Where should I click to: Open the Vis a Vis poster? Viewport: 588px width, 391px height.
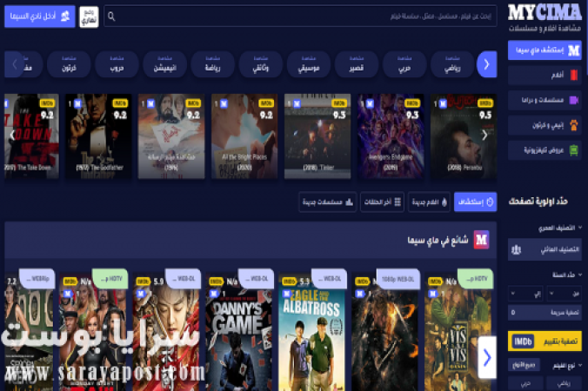458,331
